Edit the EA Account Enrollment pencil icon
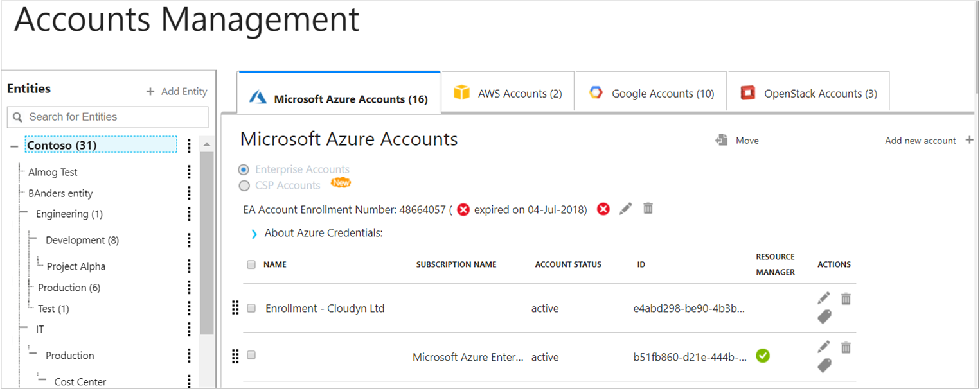This screenshot has width=980, height=389. (626, 209)
